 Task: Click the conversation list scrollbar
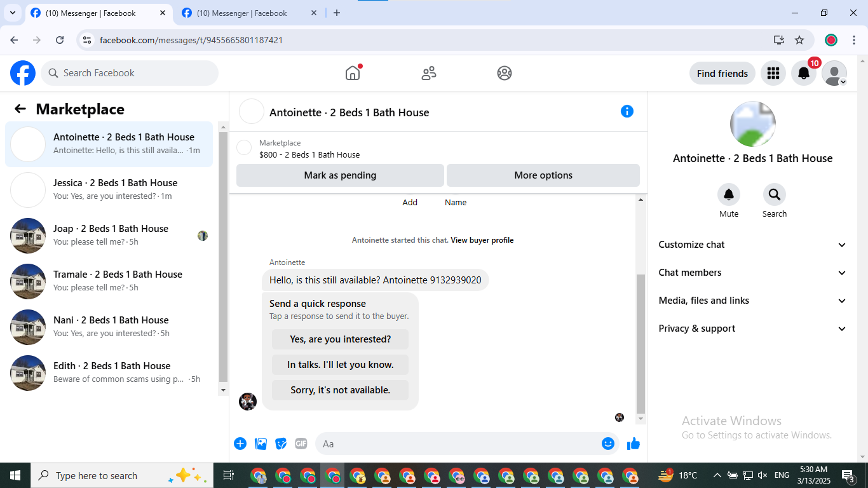223,258
